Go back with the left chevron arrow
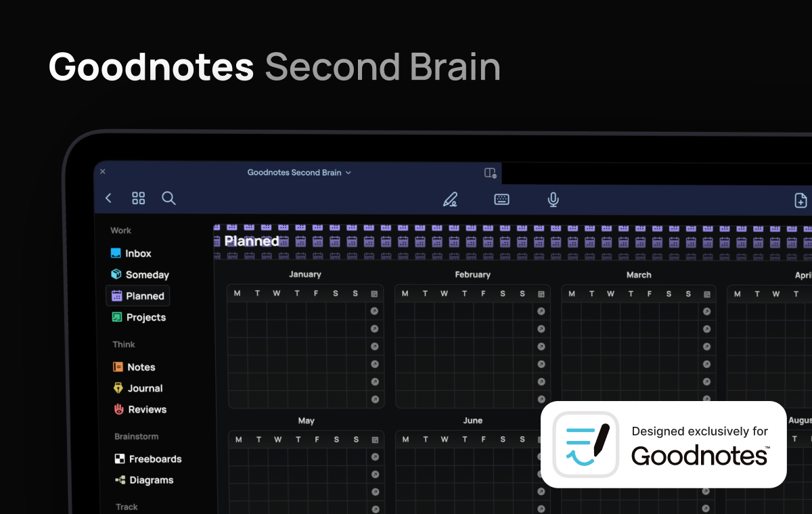Viewport: 812px width, 514px height. pyautogui.click(x=108, y=198)
